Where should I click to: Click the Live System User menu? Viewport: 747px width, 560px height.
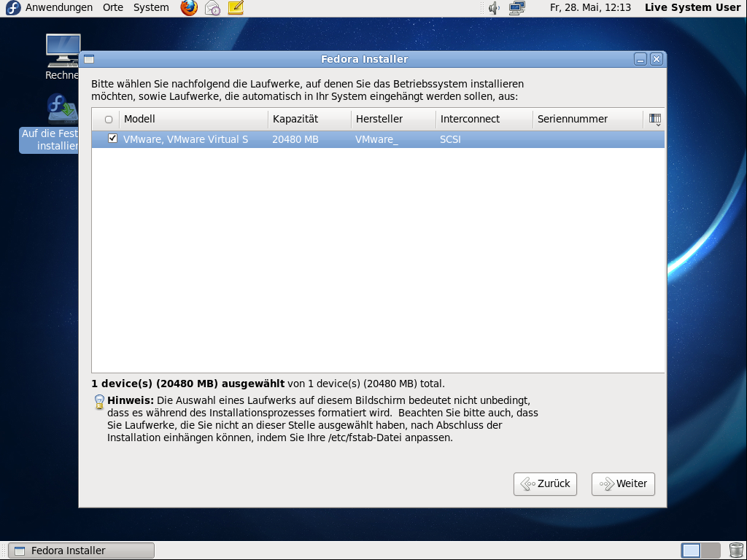[x=693, y=7]
